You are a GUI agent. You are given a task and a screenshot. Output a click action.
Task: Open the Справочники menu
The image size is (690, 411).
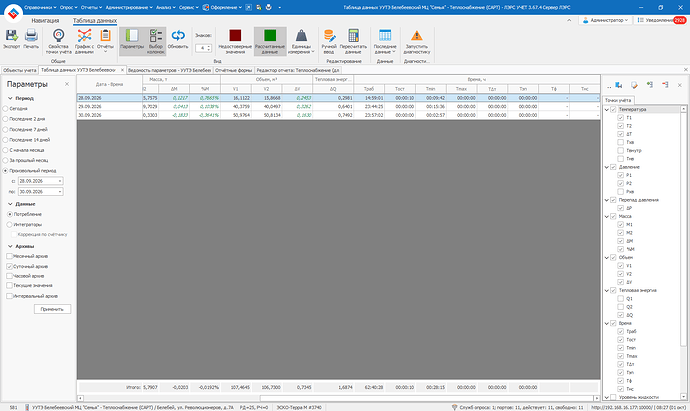(x=40, y=7)
